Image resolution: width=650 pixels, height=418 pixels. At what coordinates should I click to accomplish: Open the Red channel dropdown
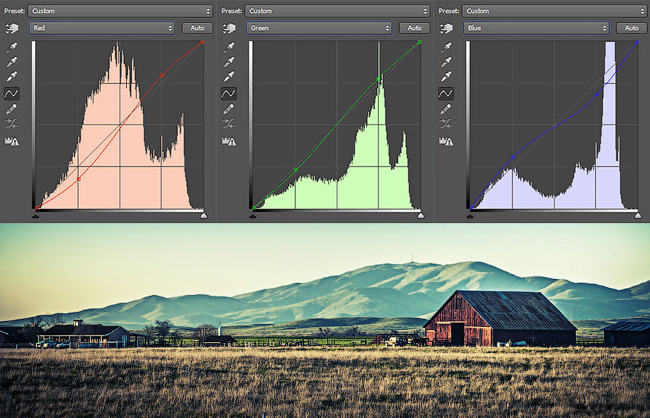102,28
